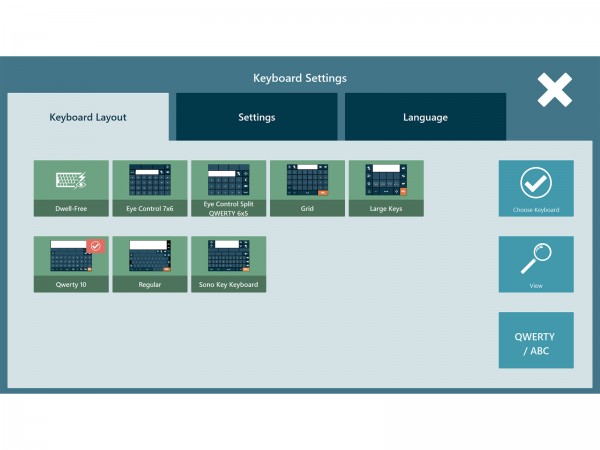
Task: Switch to the Settings tab
Action: tap(256, 117)
